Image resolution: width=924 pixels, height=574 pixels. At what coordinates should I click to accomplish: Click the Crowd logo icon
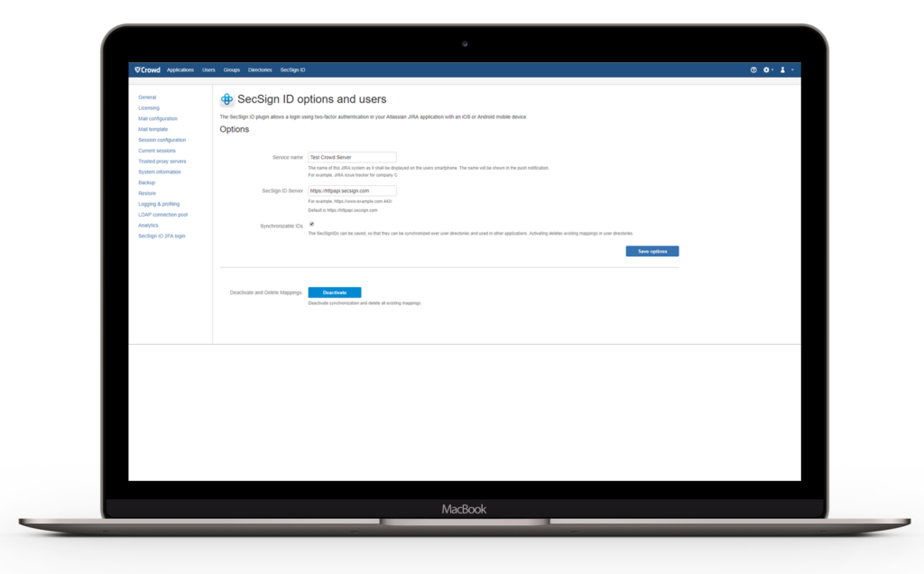pos(136,69)
